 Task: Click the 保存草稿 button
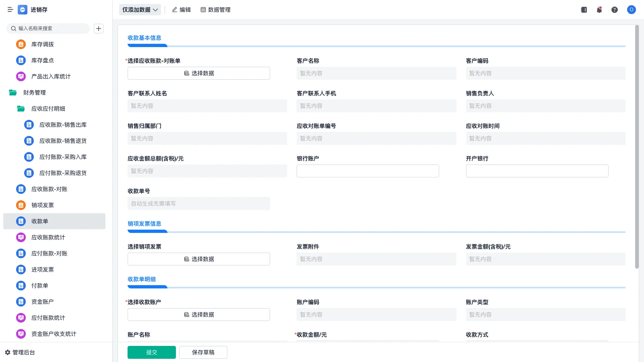203,352
